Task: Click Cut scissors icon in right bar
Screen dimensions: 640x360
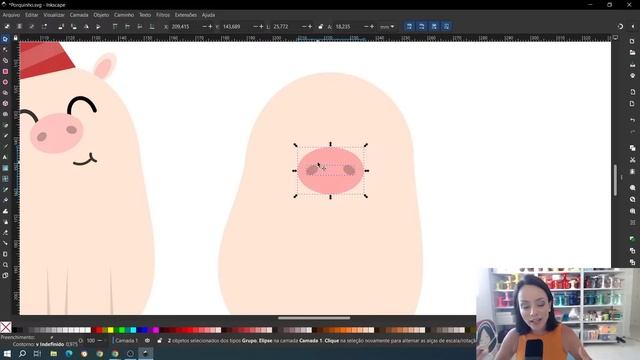Action: 632,160
